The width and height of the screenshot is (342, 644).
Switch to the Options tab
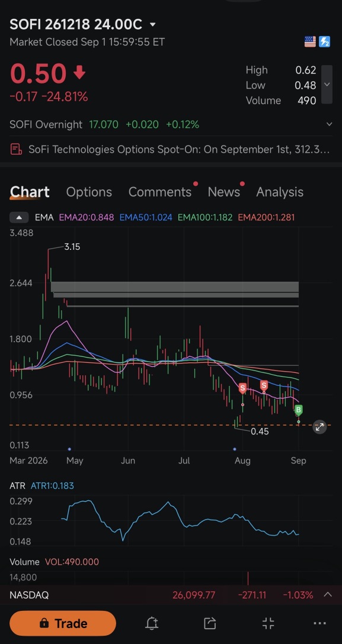coord(89,192)
